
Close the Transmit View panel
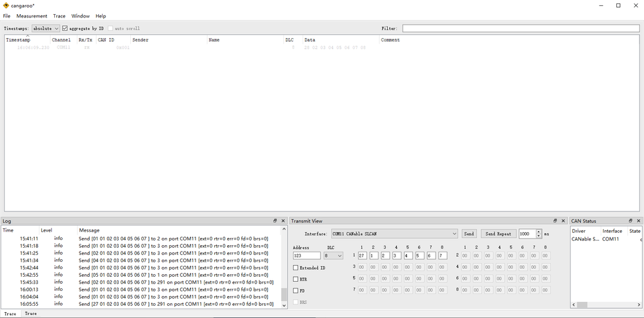tap(563, 221)
